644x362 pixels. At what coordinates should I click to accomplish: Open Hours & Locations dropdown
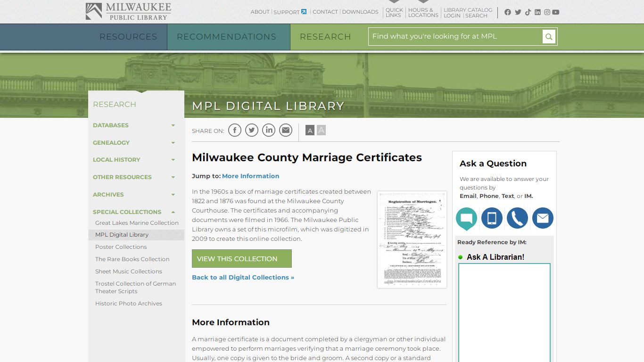pyautogui.click(x=423, y=12)
